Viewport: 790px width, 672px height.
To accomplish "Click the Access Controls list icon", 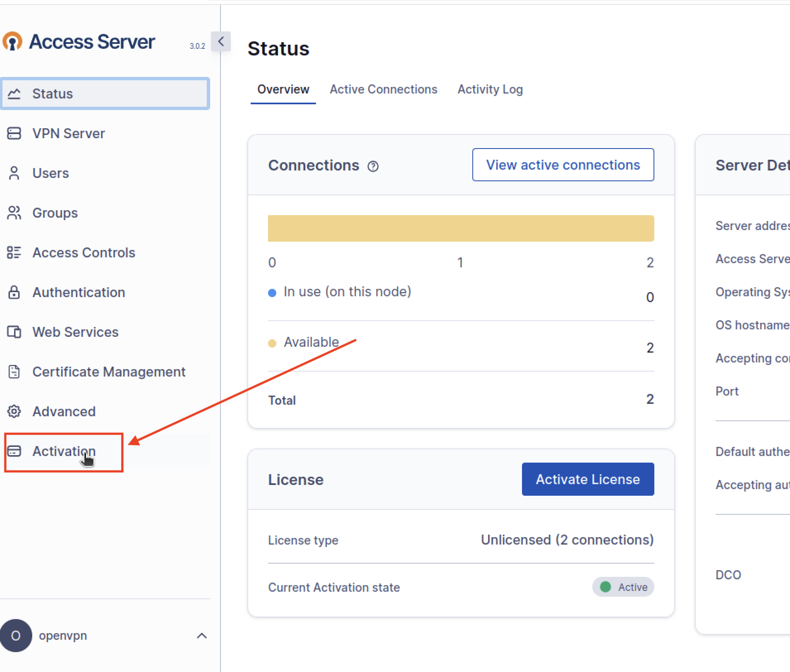I will click(14, 252).
